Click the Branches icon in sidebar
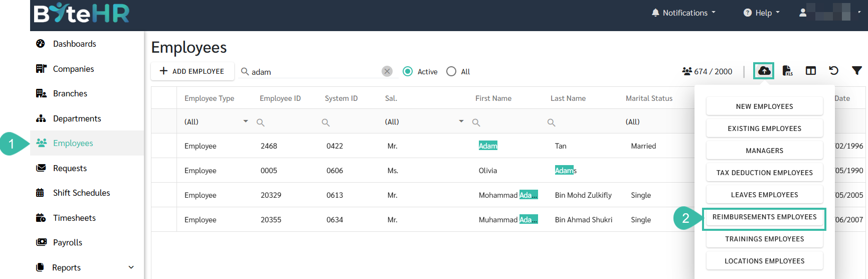The height and width of the screenshot is (279, 868). pyautogui.click(x=41, y=93)
